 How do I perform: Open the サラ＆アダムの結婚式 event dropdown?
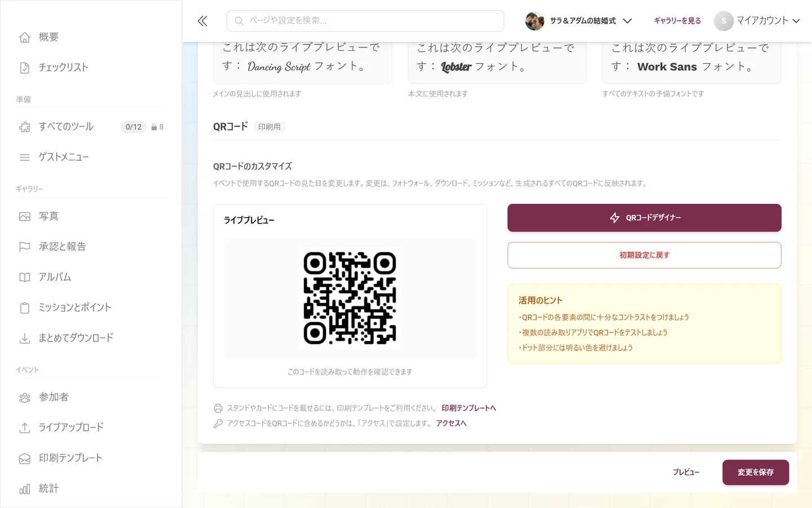[x=579, y=21]
